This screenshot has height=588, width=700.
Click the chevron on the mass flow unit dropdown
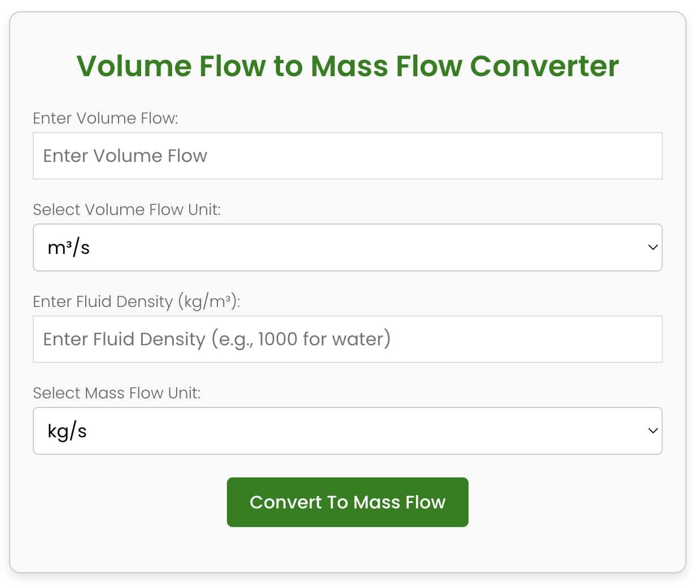point(652,431)
